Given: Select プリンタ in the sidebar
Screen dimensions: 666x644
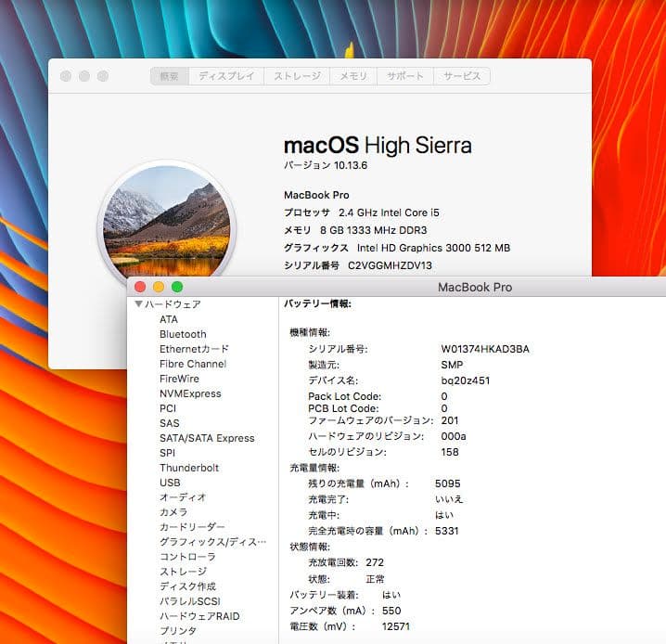Looking at the screenshot, I should coord(178,631).
